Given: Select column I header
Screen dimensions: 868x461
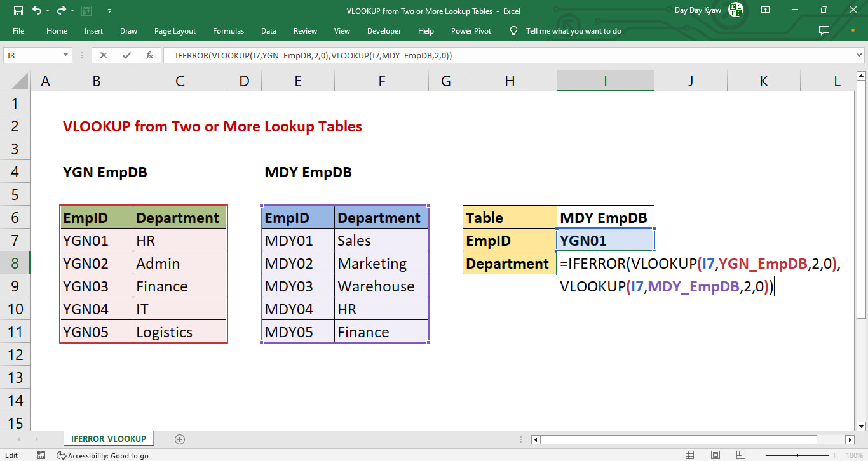Looking at the screenshot, I should click(x=606, y=81).
